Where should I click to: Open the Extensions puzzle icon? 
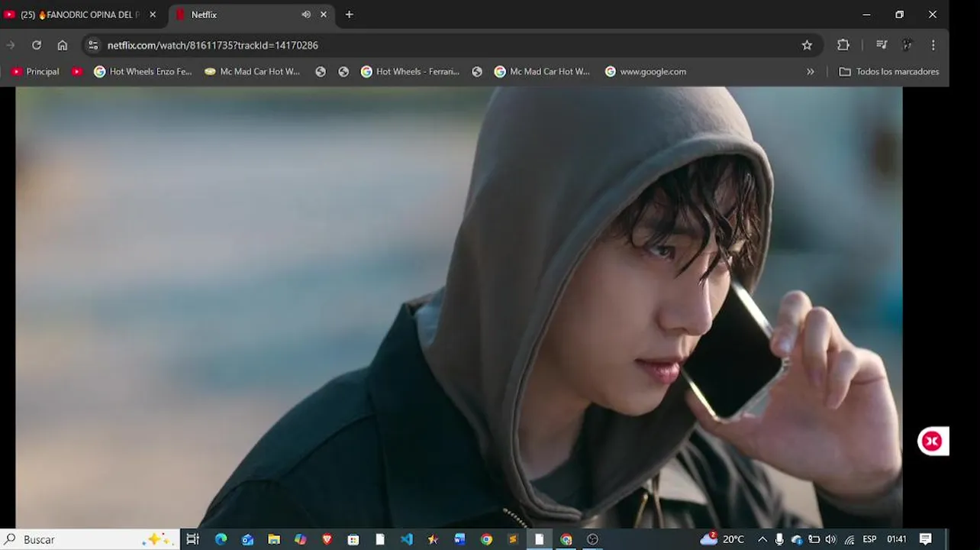click(x=843, y=45)
